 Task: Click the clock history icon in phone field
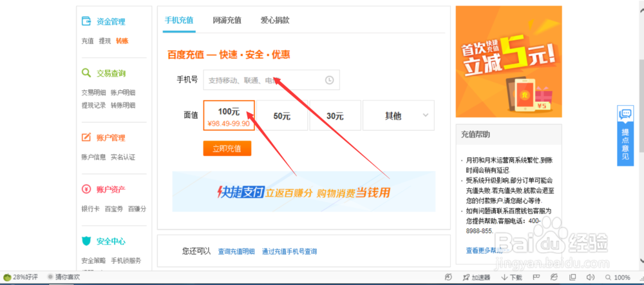tap(329, 80)
